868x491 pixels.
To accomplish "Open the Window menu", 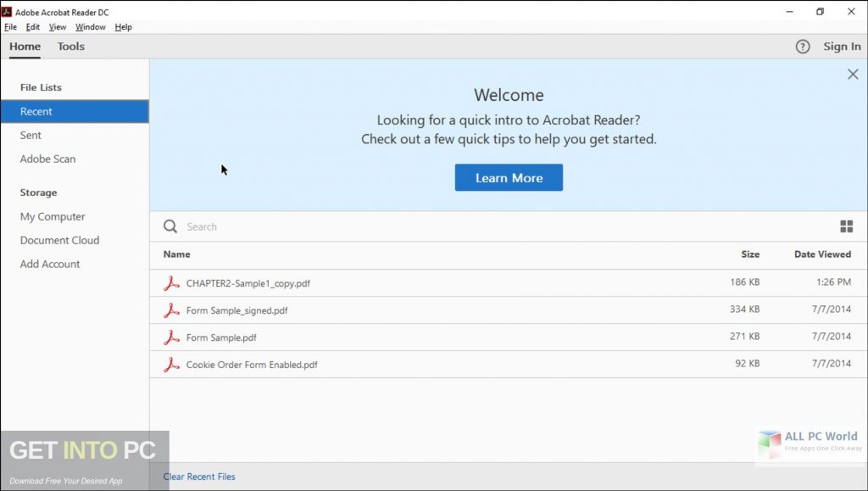I will (x=90, y=26).
